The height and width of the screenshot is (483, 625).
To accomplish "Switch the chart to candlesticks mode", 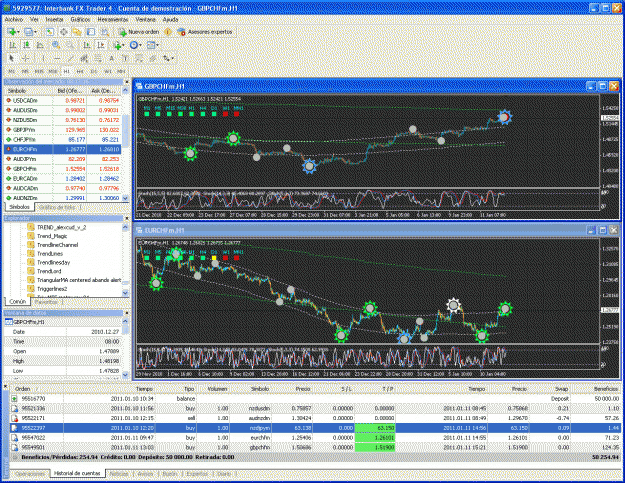I will [26, 45].
